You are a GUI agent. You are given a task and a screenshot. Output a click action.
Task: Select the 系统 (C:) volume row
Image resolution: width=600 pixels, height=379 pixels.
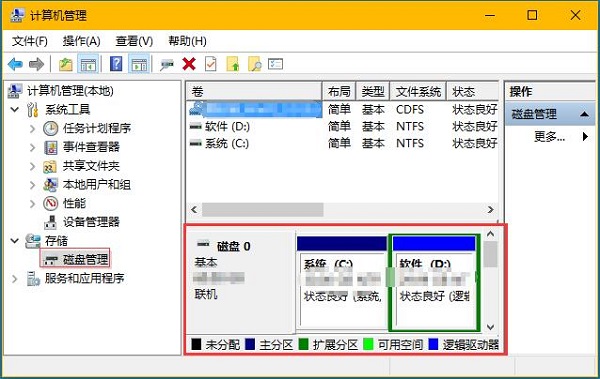tap(343, 143)
